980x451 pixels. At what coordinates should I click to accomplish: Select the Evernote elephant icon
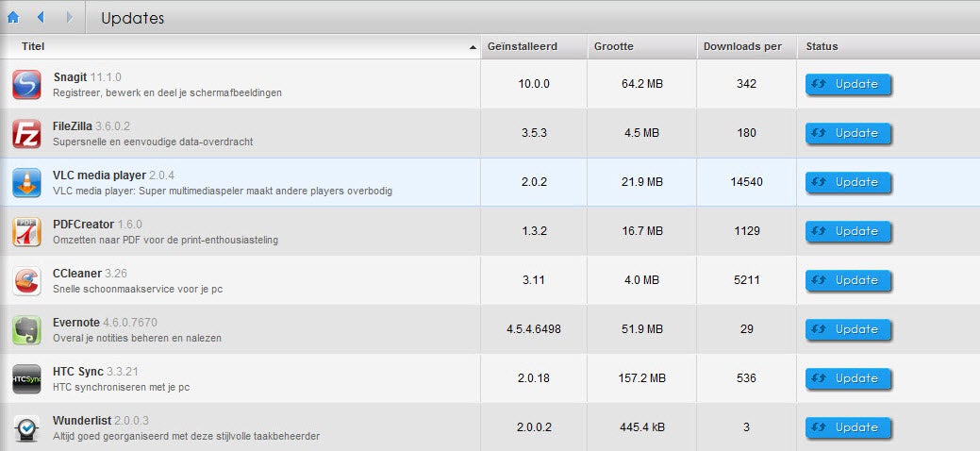[x=26, y=329]
